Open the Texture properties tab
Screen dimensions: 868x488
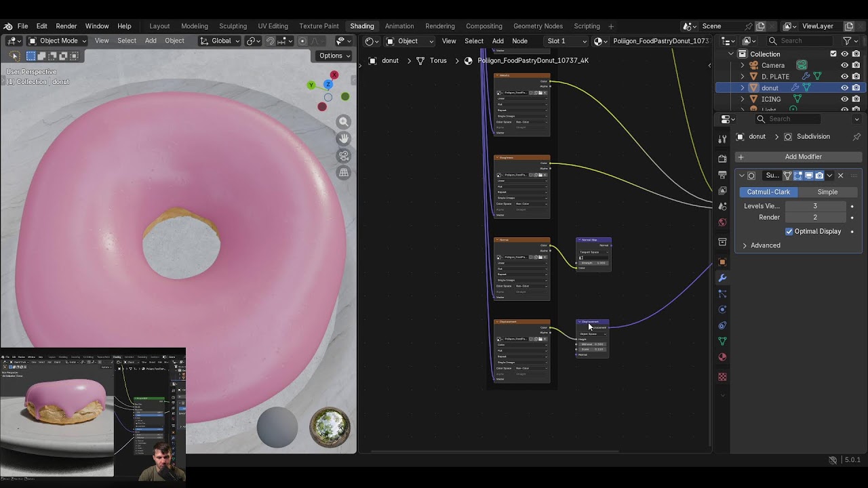click(x=722, y=377)
